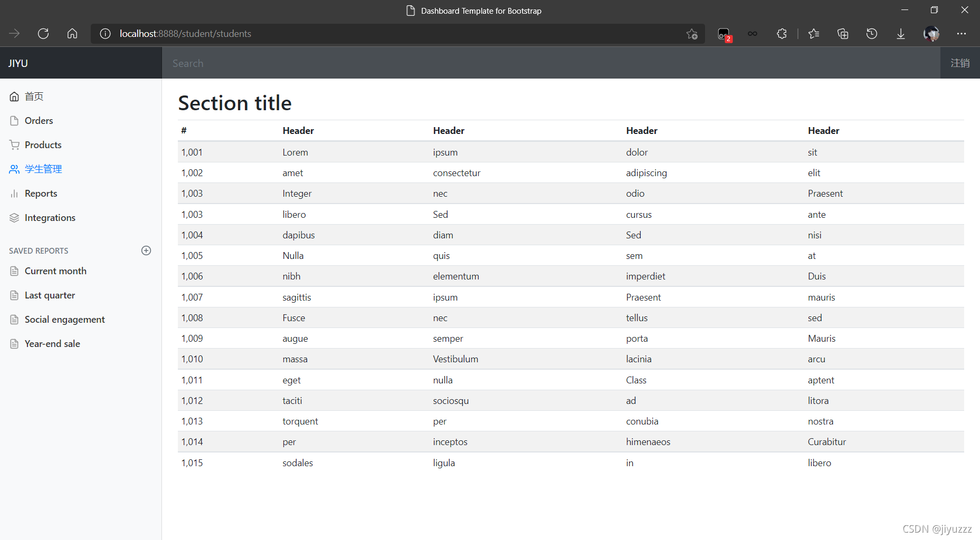Click table cell sociosqu
The image size is (980, 540).
coord(451,401)
